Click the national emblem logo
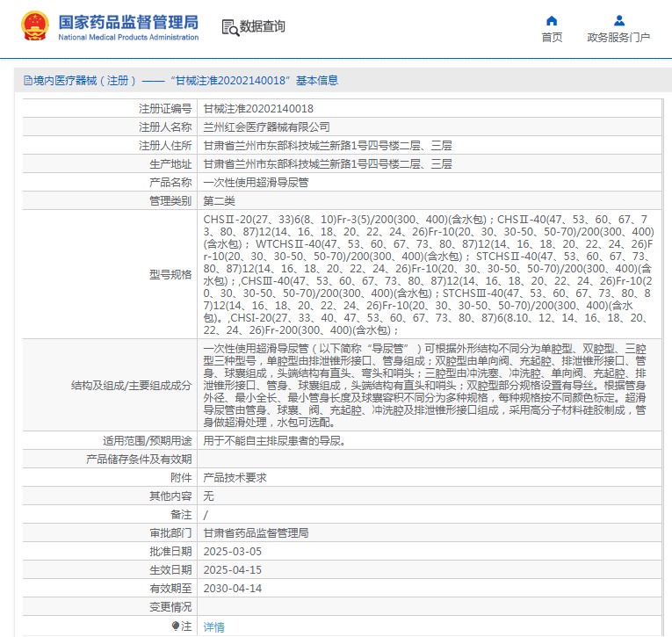The image size is (672, 637). tap(35, 26)
